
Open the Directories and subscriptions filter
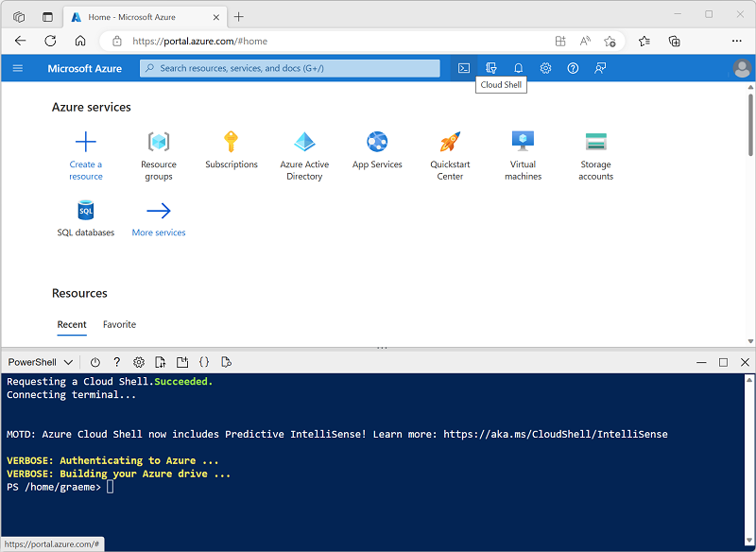click(490, 68)
